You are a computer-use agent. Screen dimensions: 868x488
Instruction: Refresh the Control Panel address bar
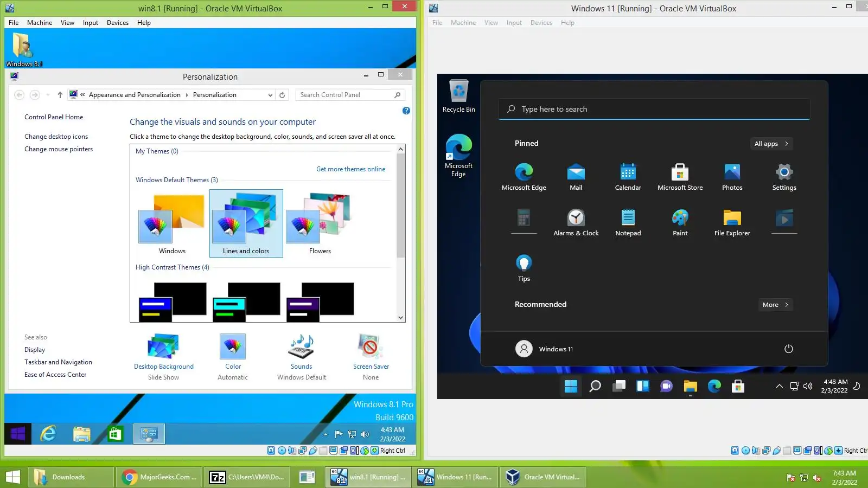(x=282, y=95)
